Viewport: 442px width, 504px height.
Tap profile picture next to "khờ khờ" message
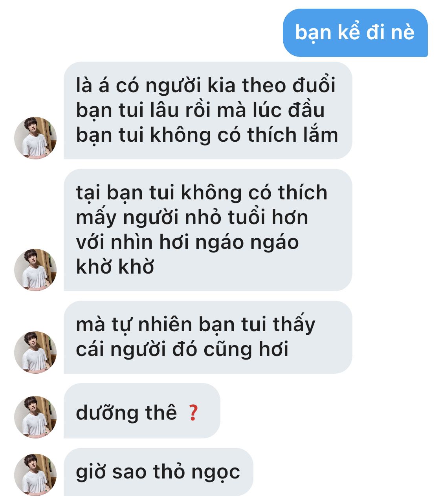point(35,270)
